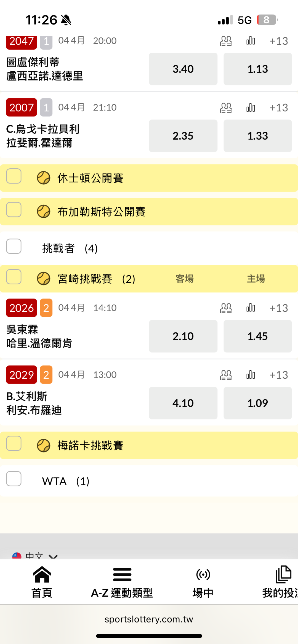Pick 1.45 home odds for match 2026
This screenshot has width=298, height=644.
[x=257, y=336]
